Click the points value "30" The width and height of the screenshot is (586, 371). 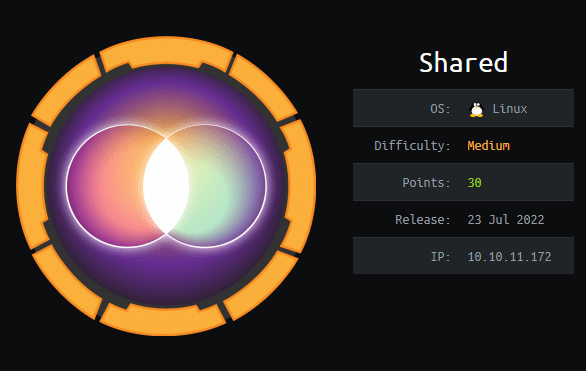pos(474,182)
